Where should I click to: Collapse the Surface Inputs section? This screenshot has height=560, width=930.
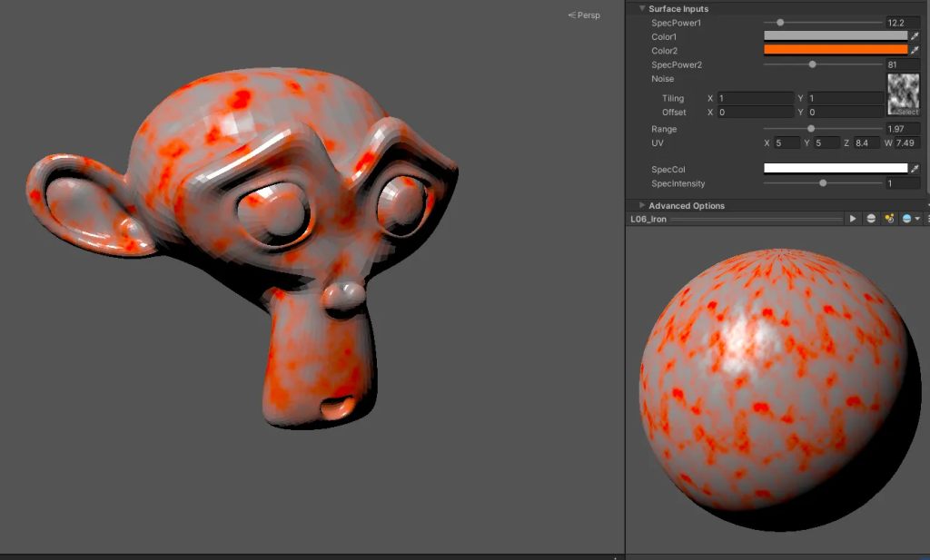point(643,8)
